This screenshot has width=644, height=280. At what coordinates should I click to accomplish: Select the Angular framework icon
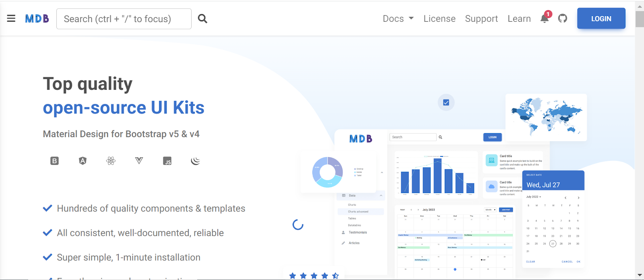pos(83,161)
